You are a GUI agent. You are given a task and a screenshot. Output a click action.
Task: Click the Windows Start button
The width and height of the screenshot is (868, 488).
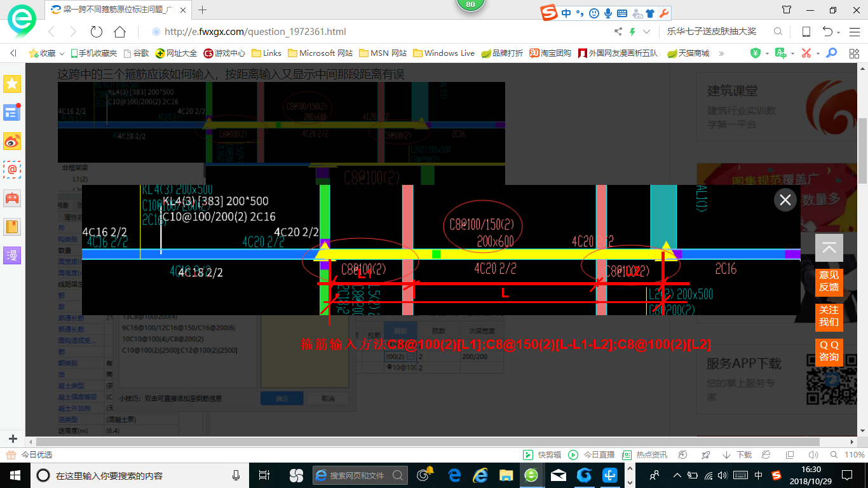[15, 475]
